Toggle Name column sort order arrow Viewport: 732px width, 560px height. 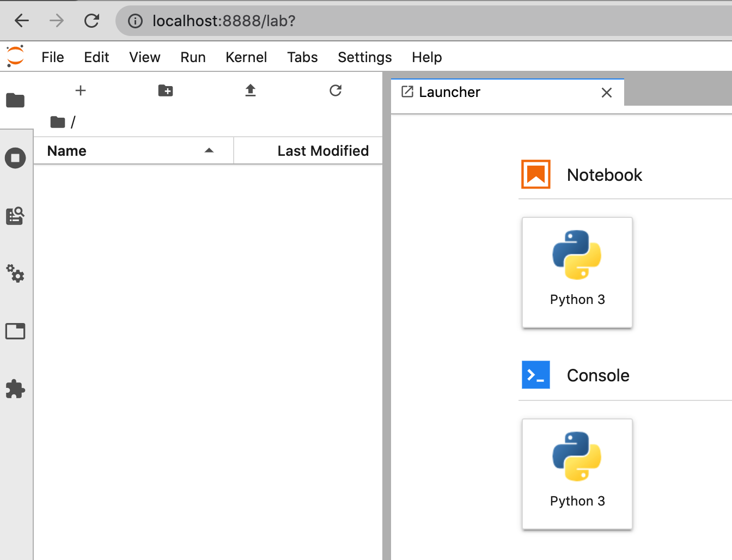pyautogui.click(x=209, y=151)
